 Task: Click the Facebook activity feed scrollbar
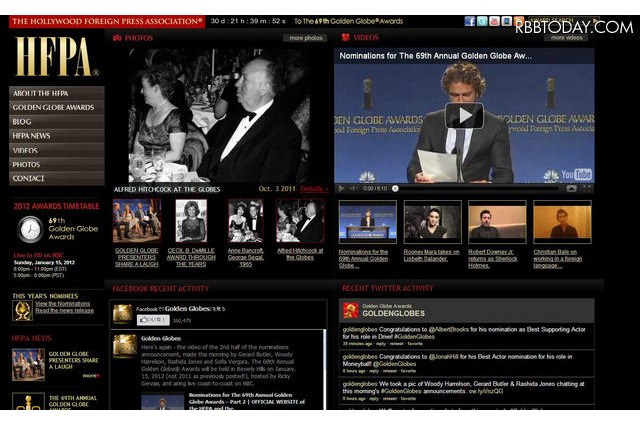coord(325,369)
